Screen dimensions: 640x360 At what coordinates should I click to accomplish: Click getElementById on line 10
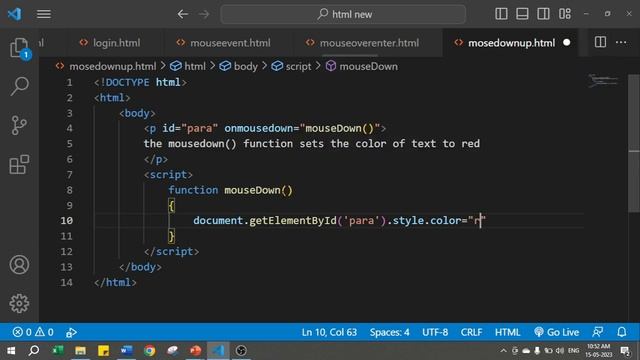[293, 220]
